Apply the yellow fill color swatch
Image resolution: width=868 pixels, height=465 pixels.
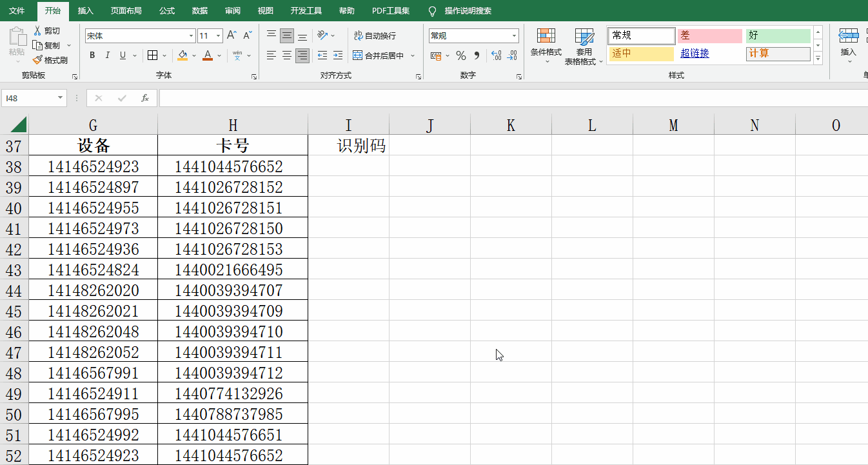[182, 55]
